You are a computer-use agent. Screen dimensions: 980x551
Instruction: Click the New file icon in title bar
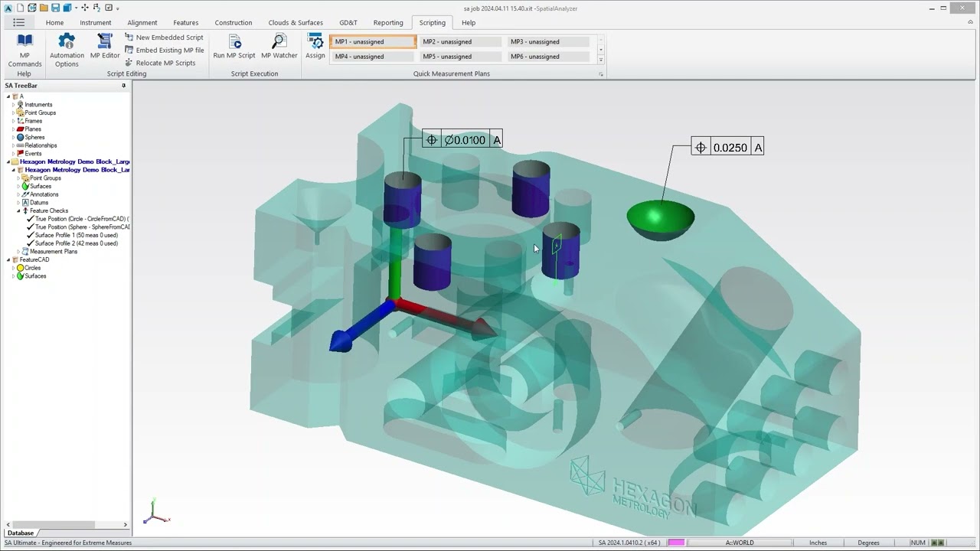tap(21, 8)
